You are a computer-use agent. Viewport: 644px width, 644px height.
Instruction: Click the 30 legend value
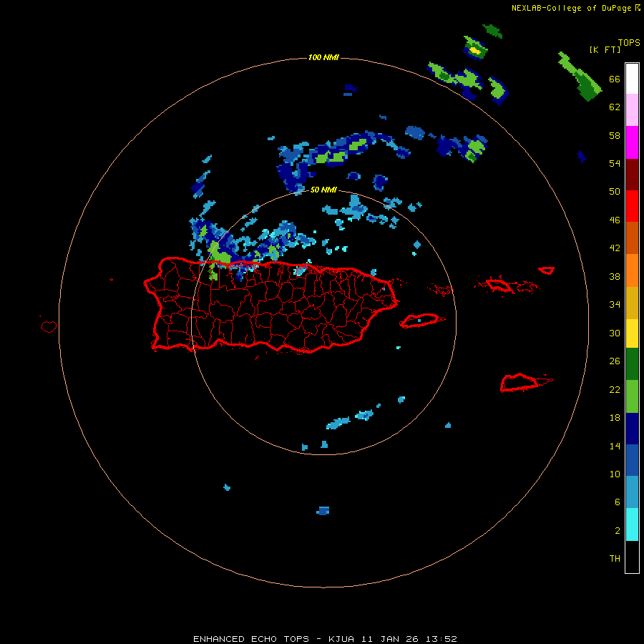click(x=615, y=333)
